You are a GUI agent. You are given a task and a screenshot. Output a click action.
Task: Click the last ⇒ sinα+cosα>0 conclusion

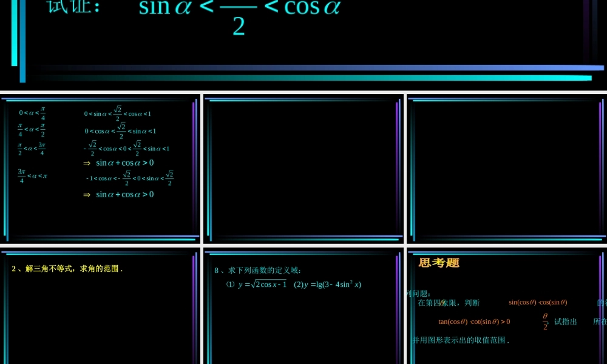[x=118, y=194]
